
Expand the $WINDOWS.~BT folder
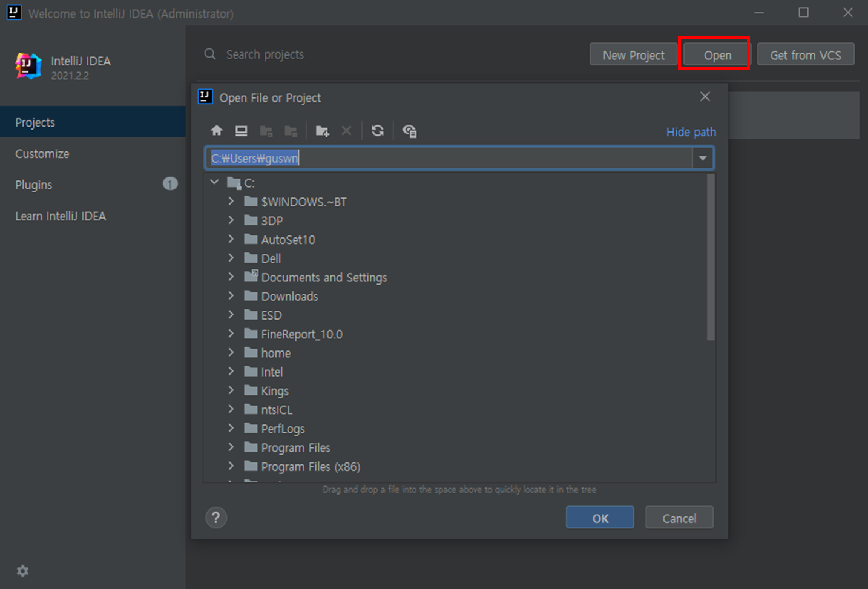(x=231, y=200)
